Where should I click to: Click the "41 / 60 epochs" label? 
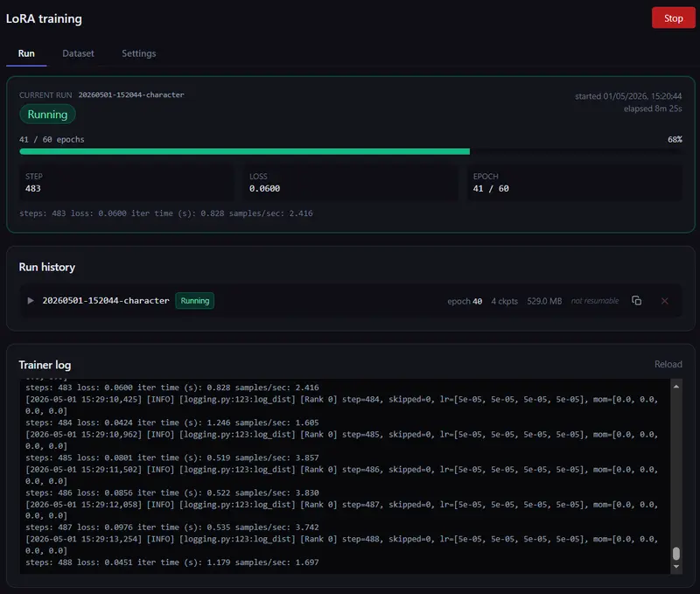[x=52, y=139]
